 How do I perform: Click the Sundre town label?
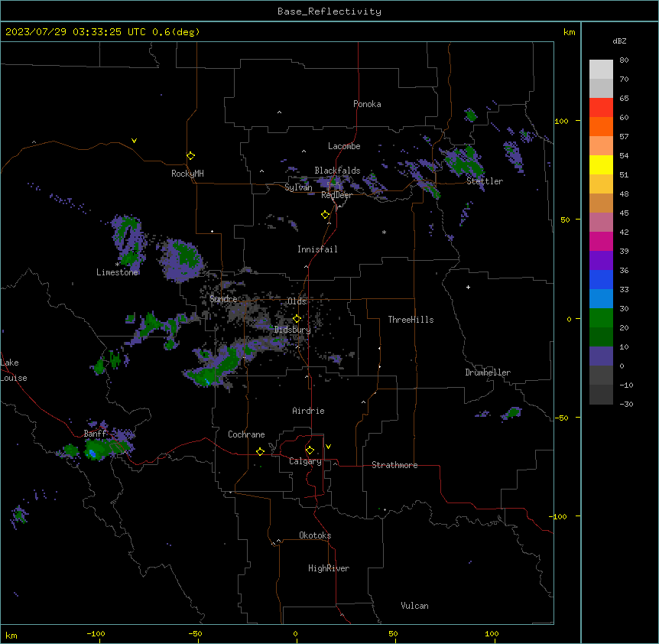click(223, 299)
